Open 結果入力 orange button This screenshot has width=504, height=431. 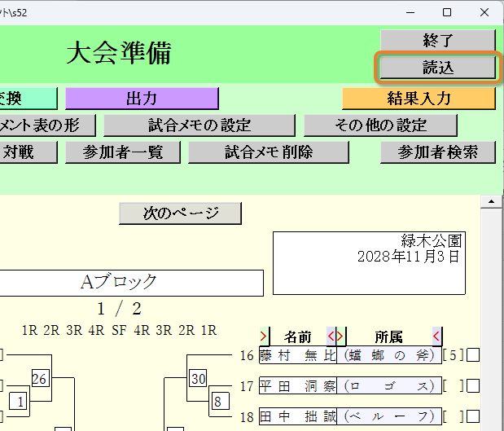tap(419, 98)
